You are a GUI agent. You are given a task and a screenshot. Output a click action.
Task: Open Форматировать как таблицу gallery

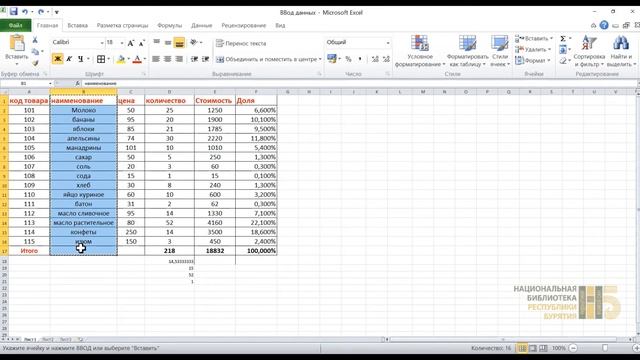(x=467, y=51)
